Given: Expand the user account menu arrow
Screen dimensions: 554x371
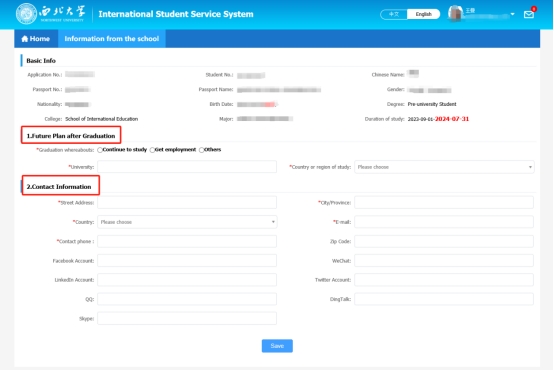Looking at the screenshot, I should [512, 14].
